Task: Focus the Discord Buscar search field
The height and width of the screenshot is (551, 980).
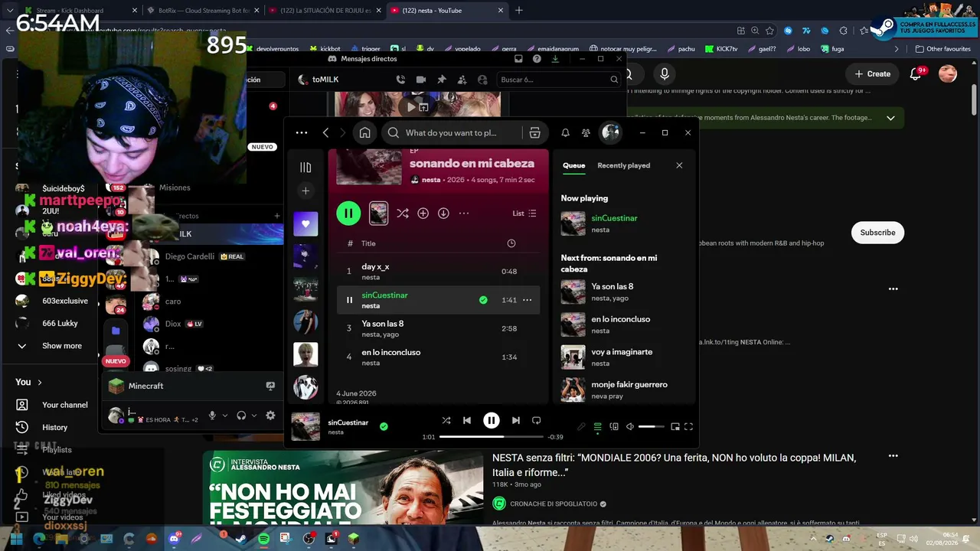Action: (x=560, y=80)
